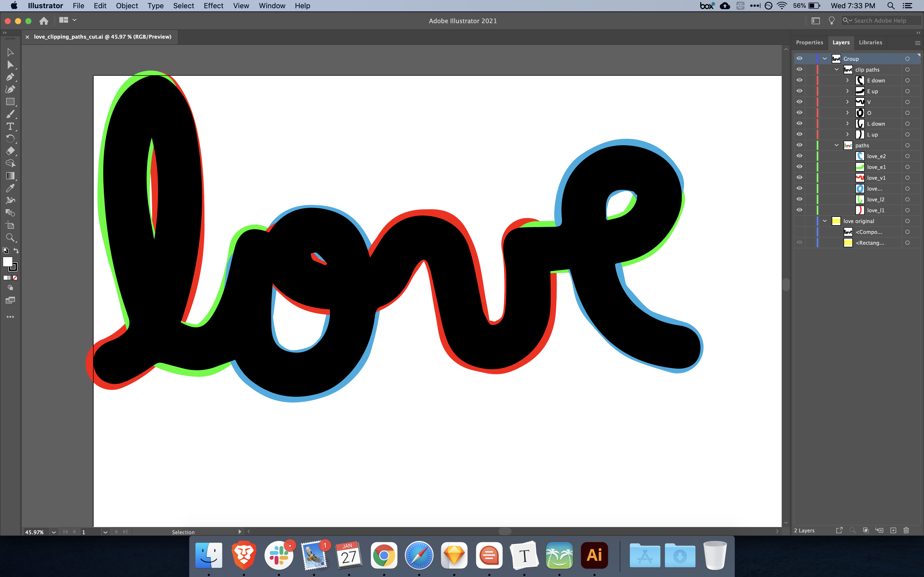Open the zoom percentage dropdown
924x577 pixels.
(x=53, y=532)
